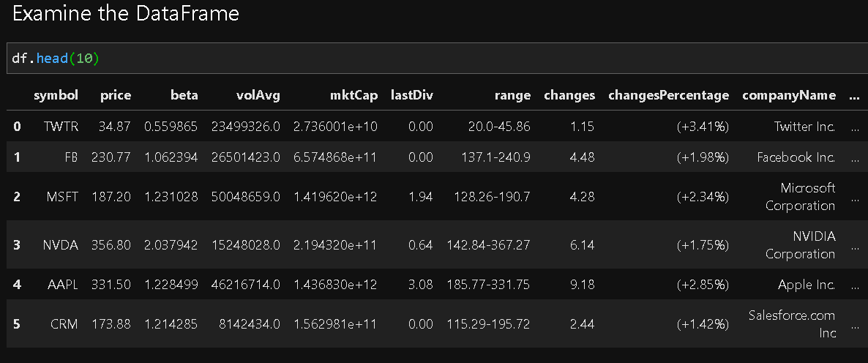Viewport: 868px width, 363px height.
Task: Select the beta column header
Action: 184,95
